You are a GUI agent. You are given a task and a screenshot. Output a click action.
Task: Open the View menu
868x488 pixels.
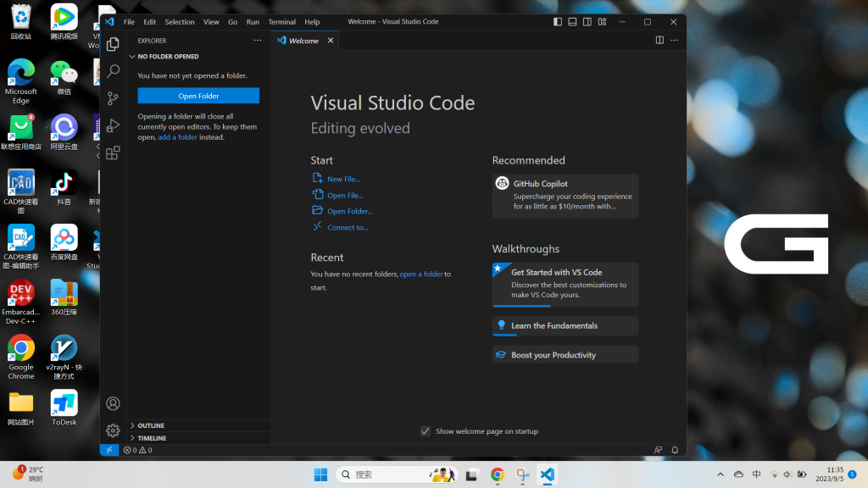tap(211, 21)
